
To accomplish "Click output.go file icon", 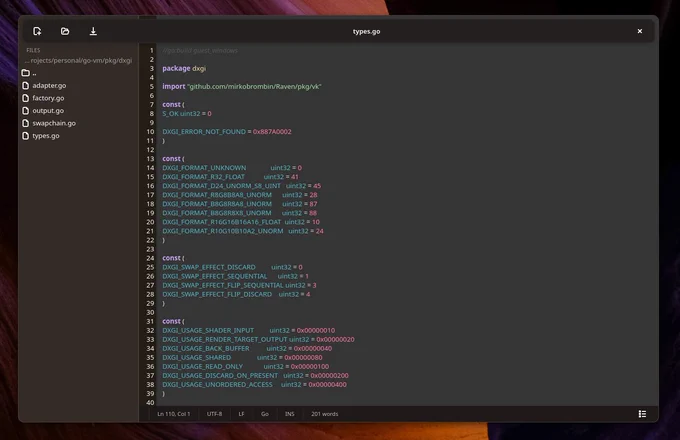I will [26, 111].
